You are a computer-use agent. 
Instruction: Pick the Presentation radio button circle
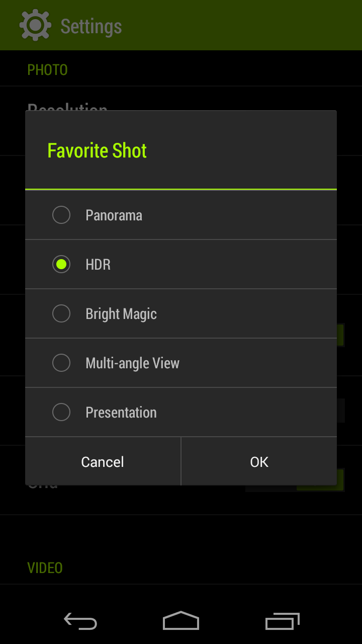pyautogui.click(x=61, y=413)
